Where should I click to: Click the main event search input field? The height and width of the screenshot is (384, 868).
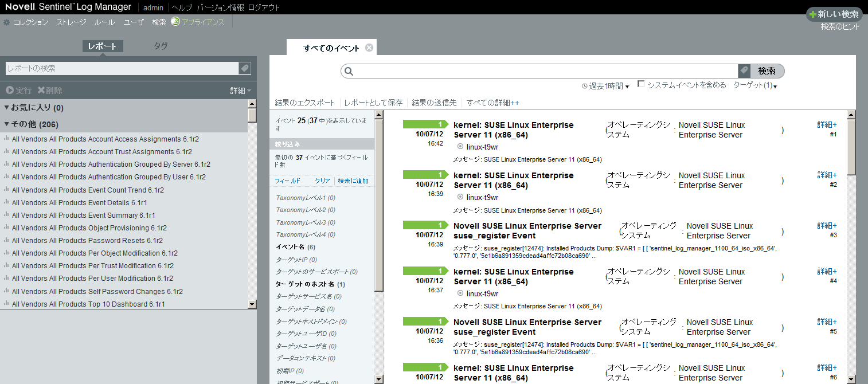pyautogui.click(x=546, y=71)
